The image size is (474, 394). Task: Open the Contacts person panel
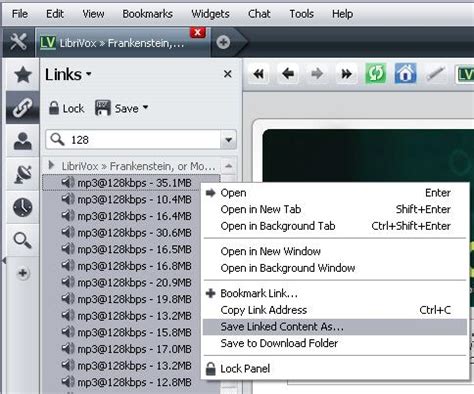pyautogui.click(x=23, y=141)
